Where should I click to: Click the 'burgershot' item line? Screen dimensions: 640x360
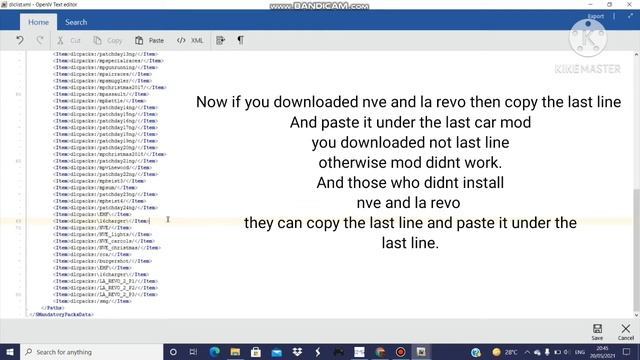(102, 261)
